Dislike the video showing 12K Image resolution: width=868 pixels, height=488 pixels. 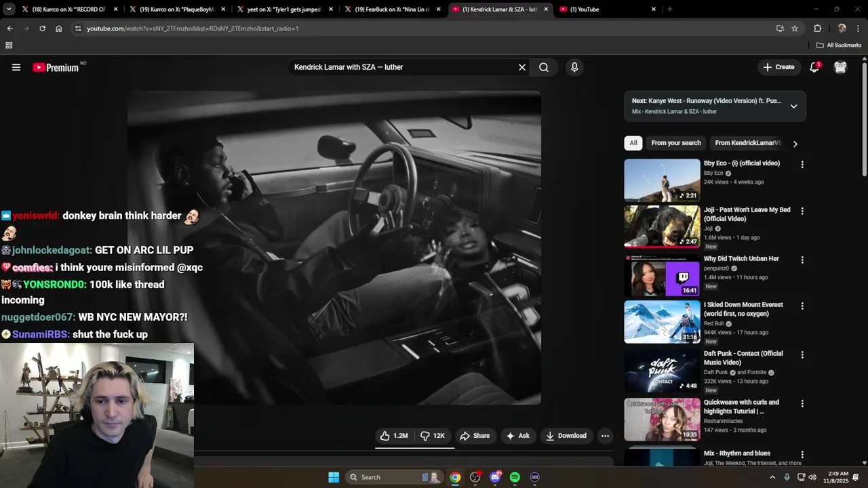(x=433, y=436)
